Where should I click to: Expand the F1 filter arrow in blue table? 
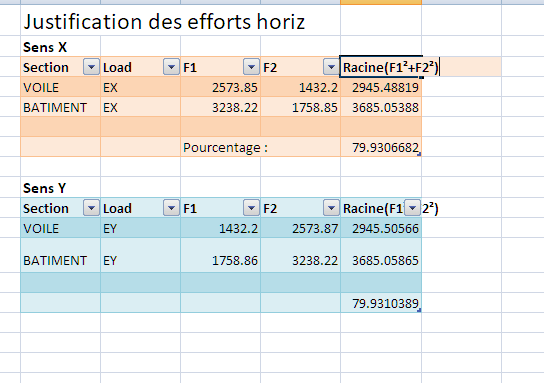[251, 208]
